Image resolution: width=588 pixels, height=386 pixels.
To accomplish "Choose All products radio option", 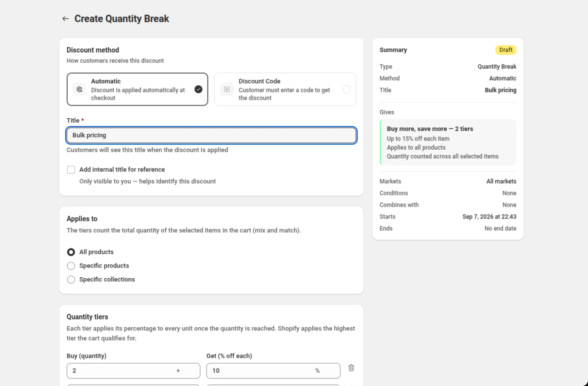I will (x=71, y=252).
